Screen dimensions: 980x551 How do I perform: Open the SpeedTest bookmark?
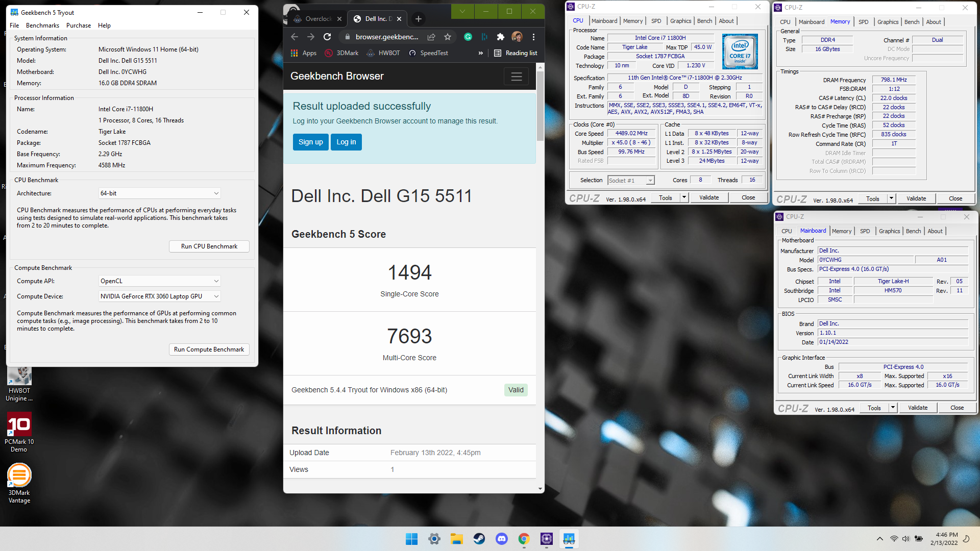pyautogui.click(x=428, y=53)
